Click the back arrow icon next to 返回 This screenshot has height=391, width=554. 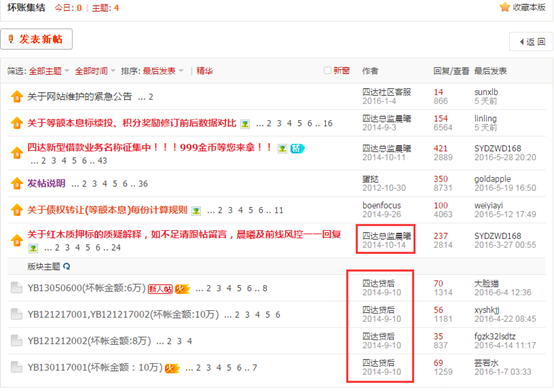click(x=521, y=42)
